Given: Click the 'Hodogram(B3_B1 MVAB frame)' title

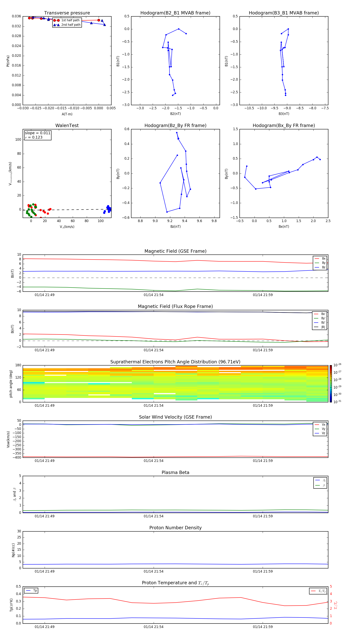Looking at the screenshot, I should (x=284, y=13).
